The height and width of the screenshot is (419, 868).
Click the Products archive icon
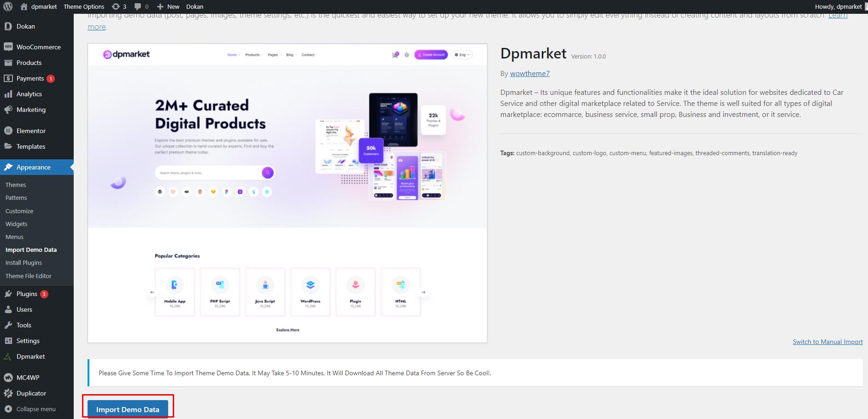pos(8,63)
